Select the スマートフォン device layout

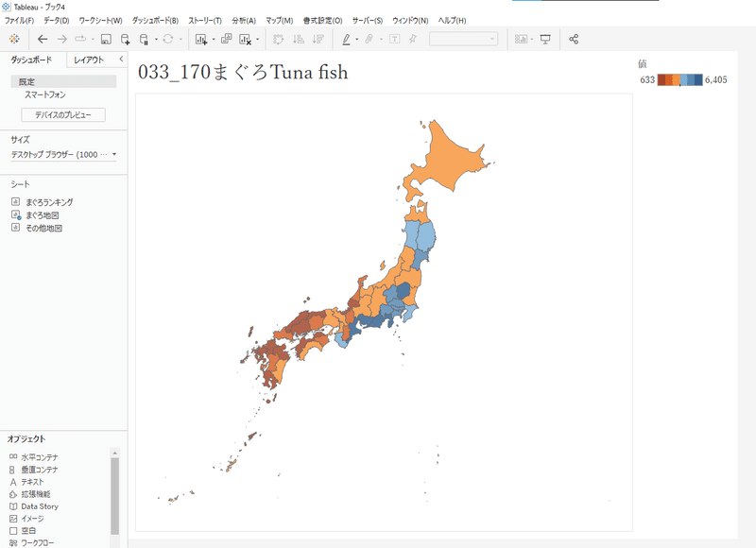45,94
